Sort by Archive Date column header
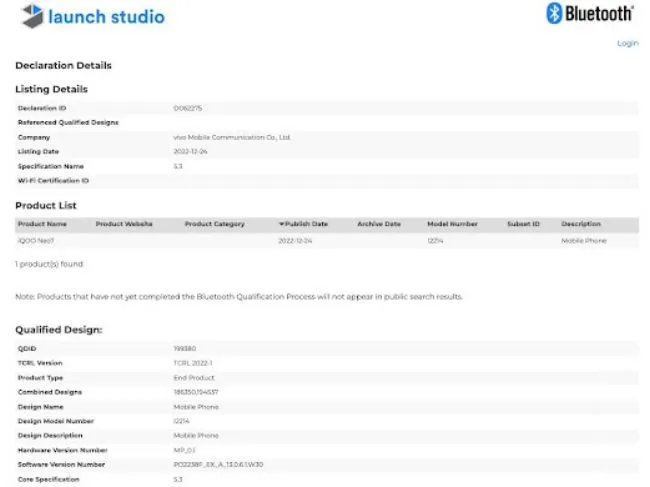 (379, 224)
